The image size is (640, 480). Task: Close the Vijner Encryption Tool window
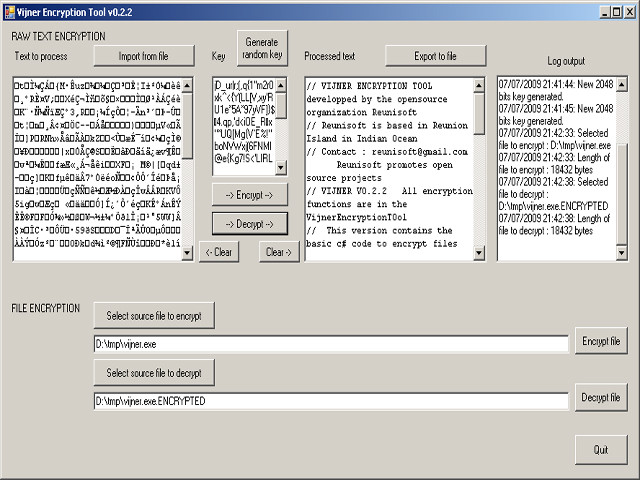point(630,12)
